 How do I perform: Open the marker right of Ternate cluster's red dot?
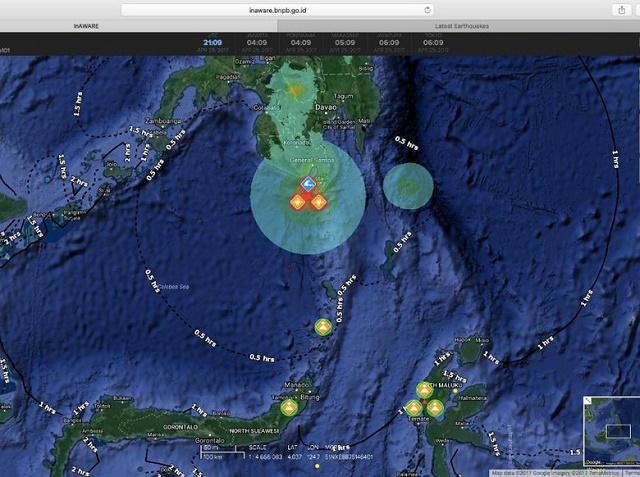tap(435, 408)
